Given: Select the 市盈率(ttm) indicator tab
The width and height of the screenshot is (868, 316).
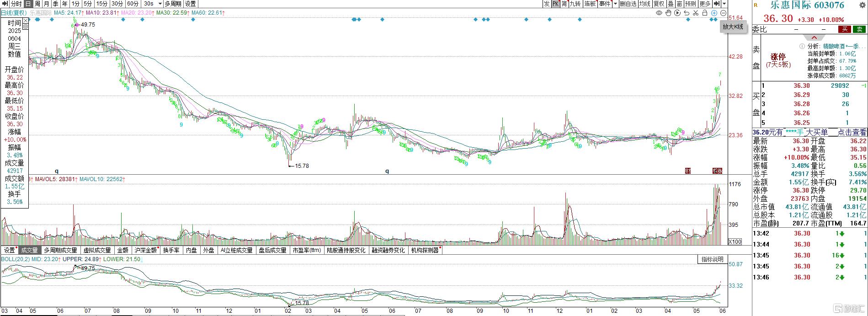Looking at the screenshot, I should pos(306,251).
